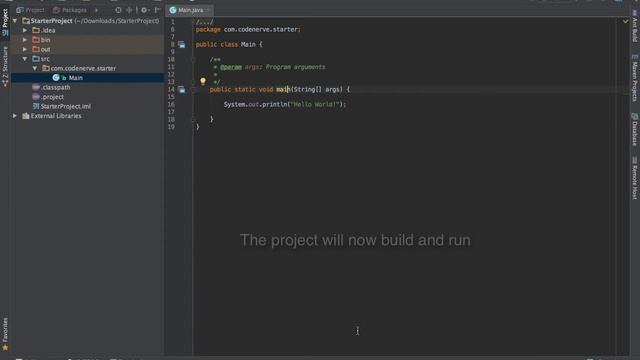Expand the out folder
This screenshot has width=640, height=360.
(x=25, y=49)
